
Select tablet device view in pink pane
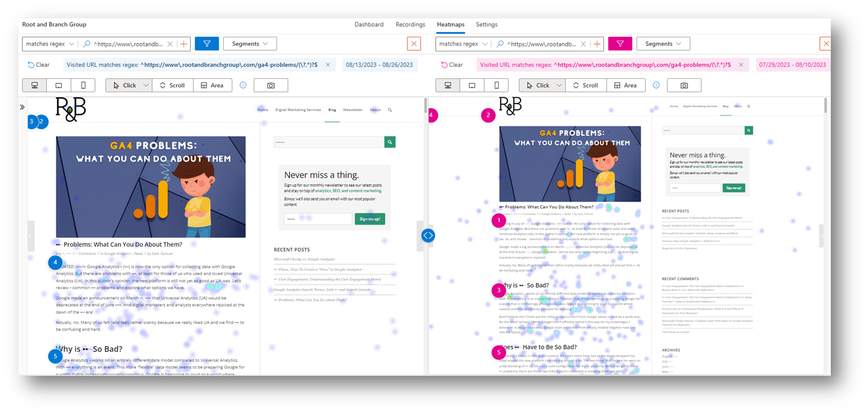472,85
